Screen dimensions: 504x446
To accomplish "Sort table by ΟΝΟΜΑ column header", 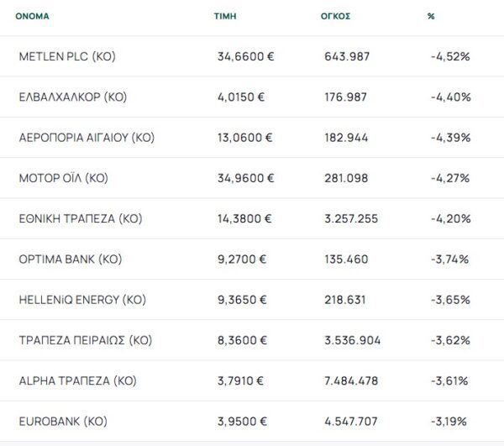I will [x=33, y=16].
